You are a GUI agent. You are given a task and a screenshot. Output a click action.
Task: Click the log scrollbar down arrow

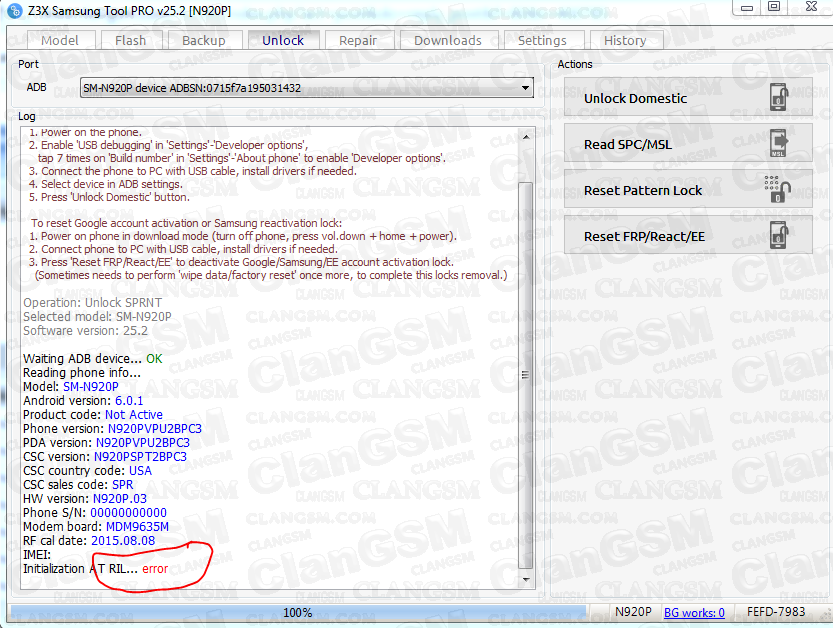point(525,579)
